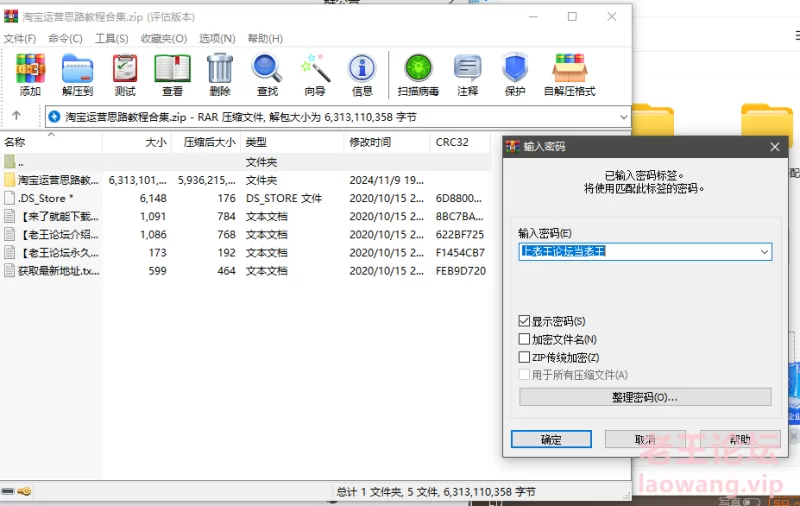
Task: Click the size value 6,148
Action: click(153, 198)
